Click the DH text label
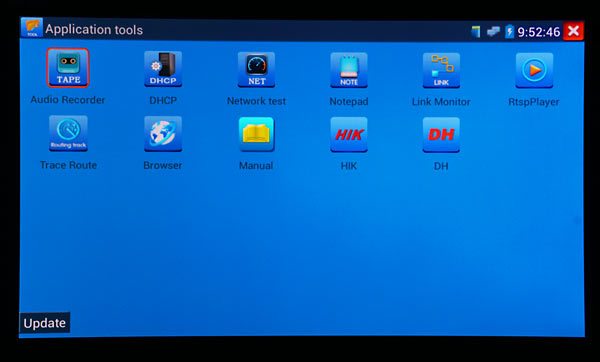Screen dimensions: 600x362 click(x=441, y=166)
